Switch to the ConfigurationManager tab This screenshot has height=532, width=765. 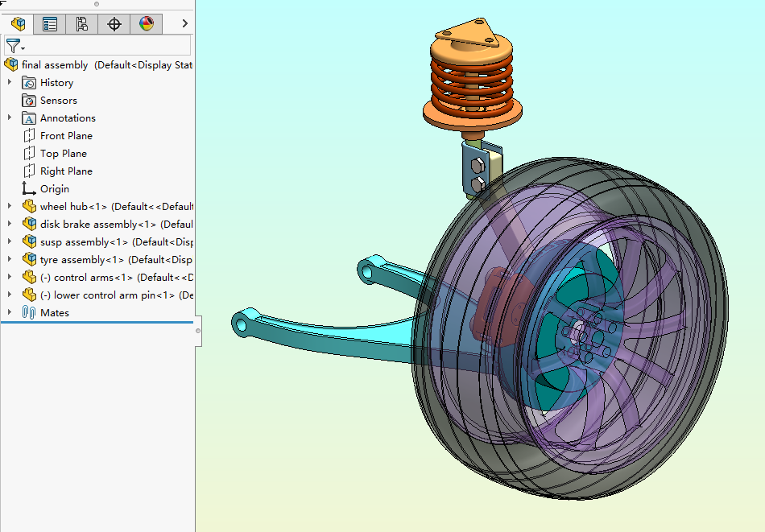[x=82, y=23]
